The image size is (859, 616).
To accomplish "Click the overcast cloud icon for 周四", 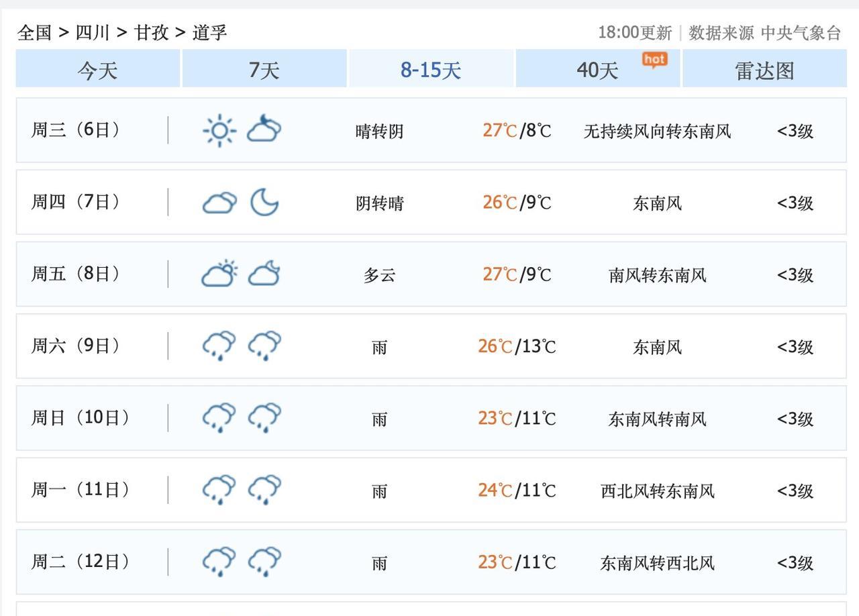I will pyautogui.click(x=219, y=202).
